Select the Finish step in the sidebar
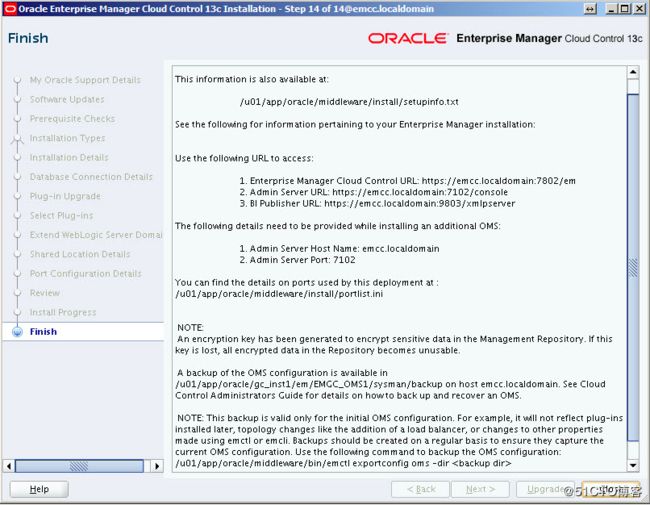Image resolution: width=650 pixels, height=505 pixels. tap(43, 332)
